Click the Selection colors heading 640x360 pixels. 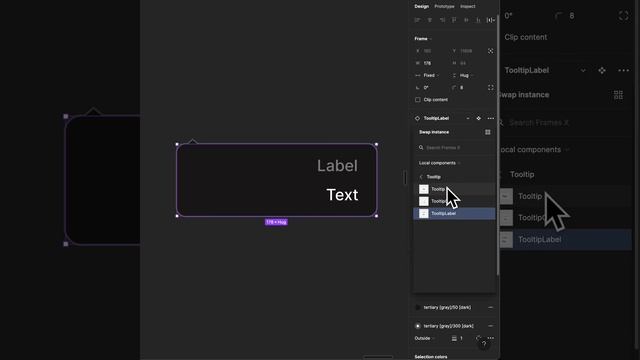431,357
